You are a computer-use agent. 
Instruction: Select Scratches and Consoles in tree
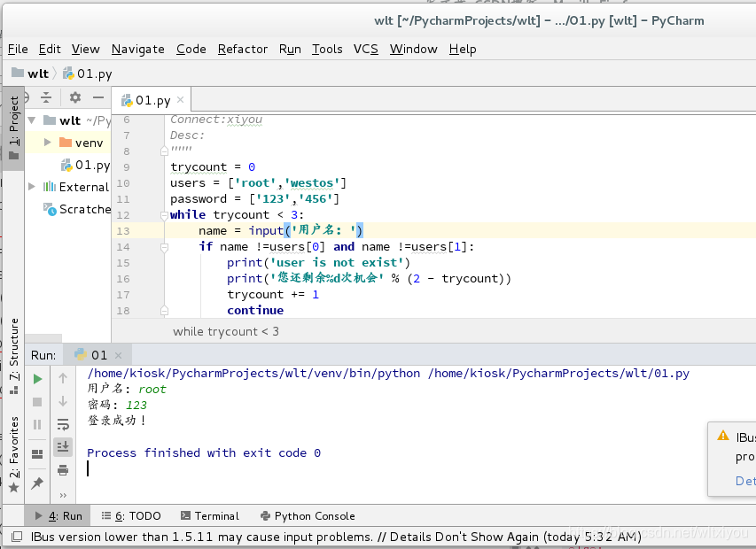click(77, 209)
